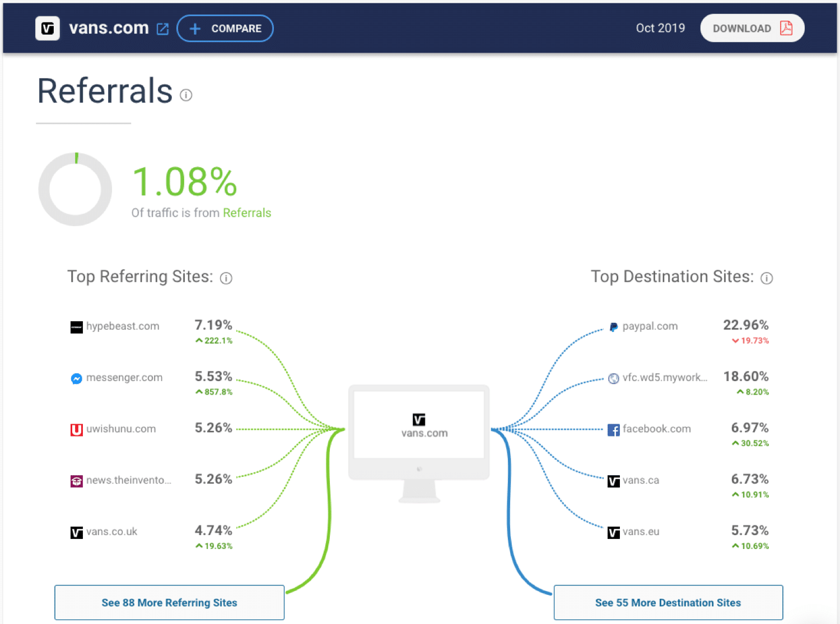Click the PayPal icon beside paypal.com
This screenshot has height=624, width=840.
[x=613, y=327]
